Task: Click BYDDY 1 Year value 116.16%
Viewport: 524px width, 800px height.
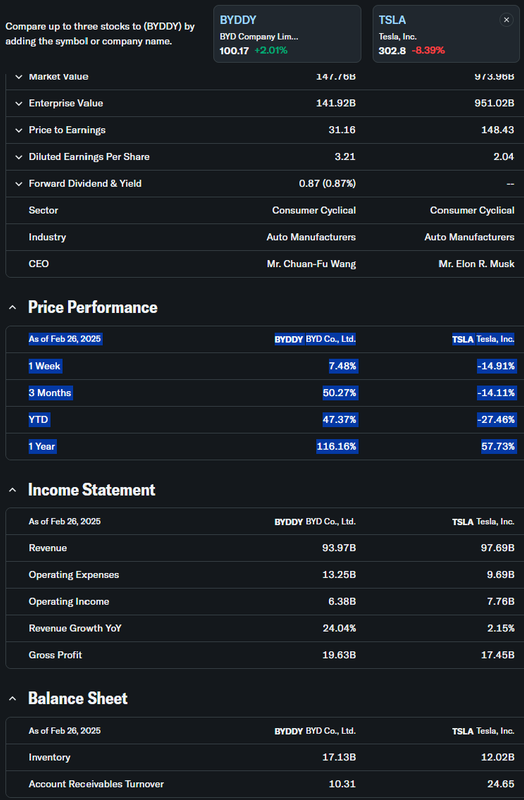Action: coord(337,446)
